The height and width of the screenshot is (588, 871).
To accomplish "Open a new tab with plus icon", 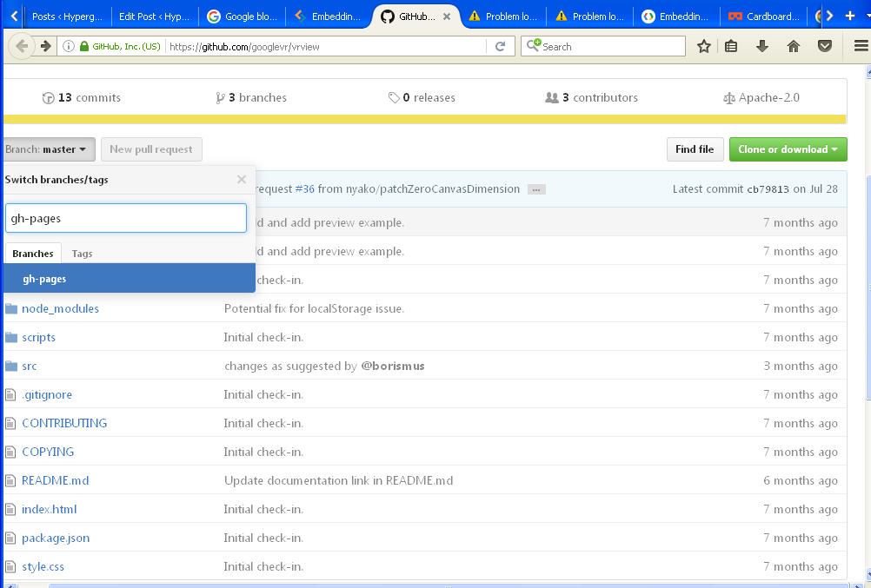I will tap(850, 17).
